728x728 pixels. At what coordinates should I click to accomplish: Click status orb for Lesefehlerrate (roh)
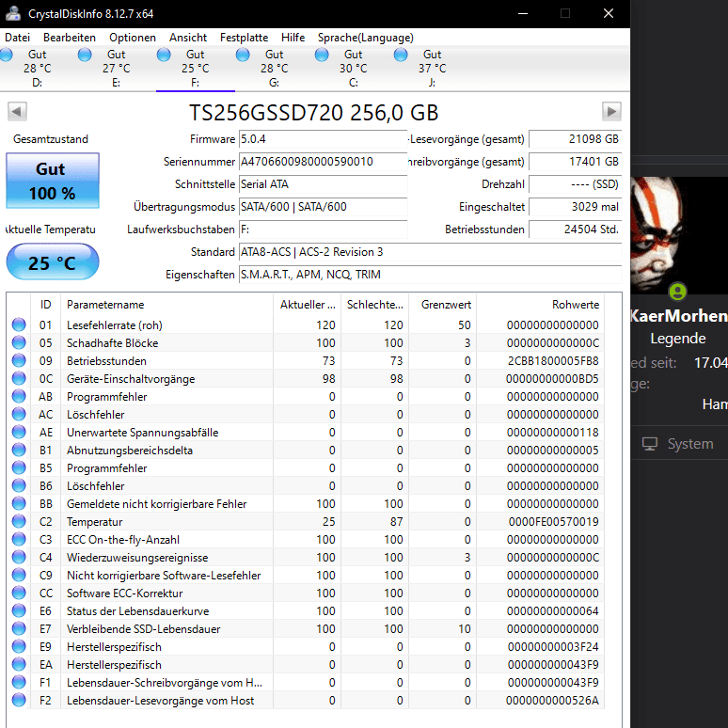pyautogui.click(x=19, y=324)
